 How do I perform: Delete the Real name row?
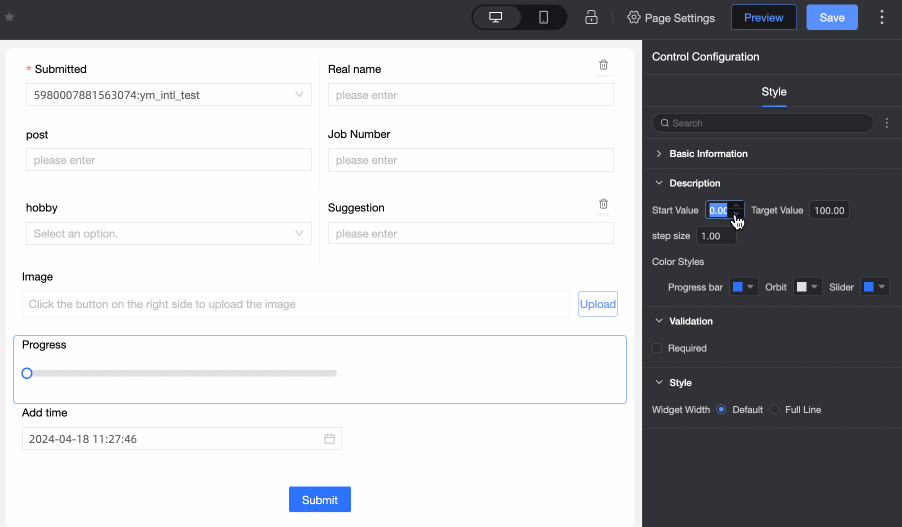(603, 65)
